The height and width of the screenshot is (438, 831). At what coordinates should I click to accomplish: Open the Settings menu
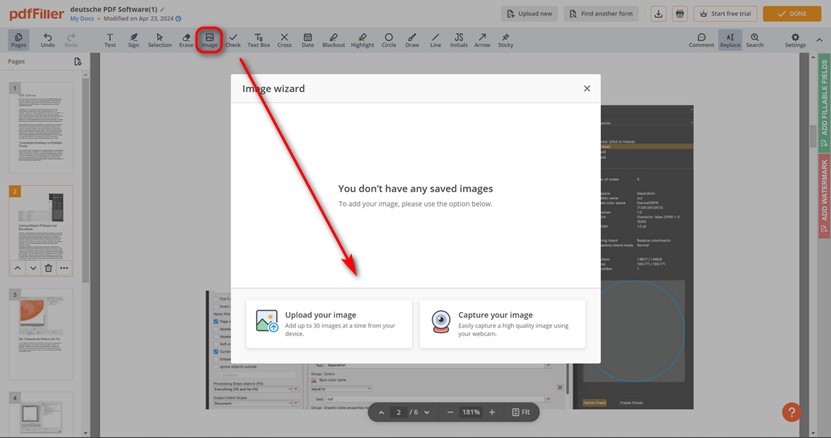pos(795,40)
